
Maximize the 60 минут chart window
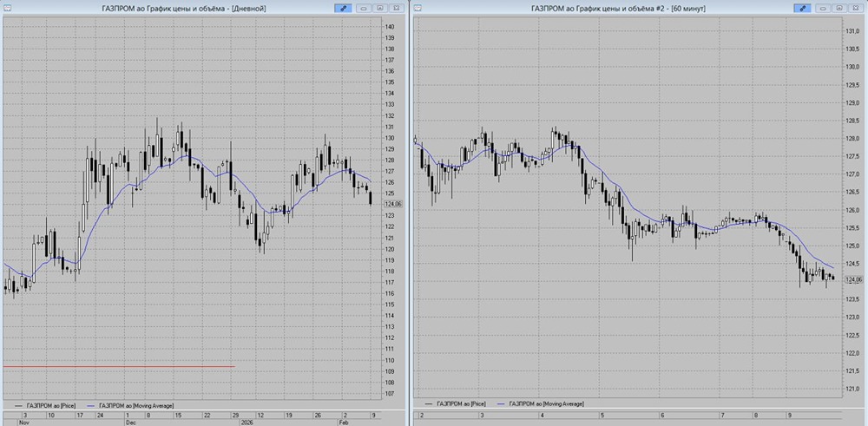839,8
